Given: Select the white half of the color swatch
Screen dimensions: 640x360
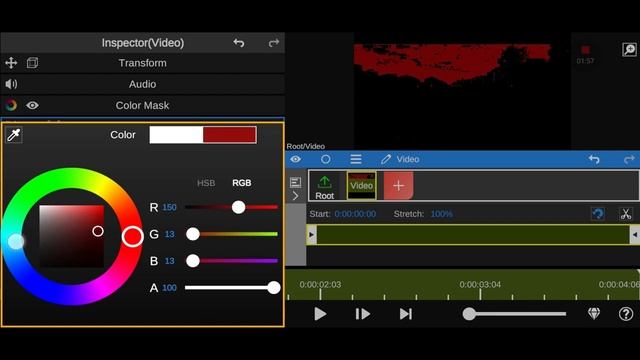Looking at the screenshot, I should [176, 135].
